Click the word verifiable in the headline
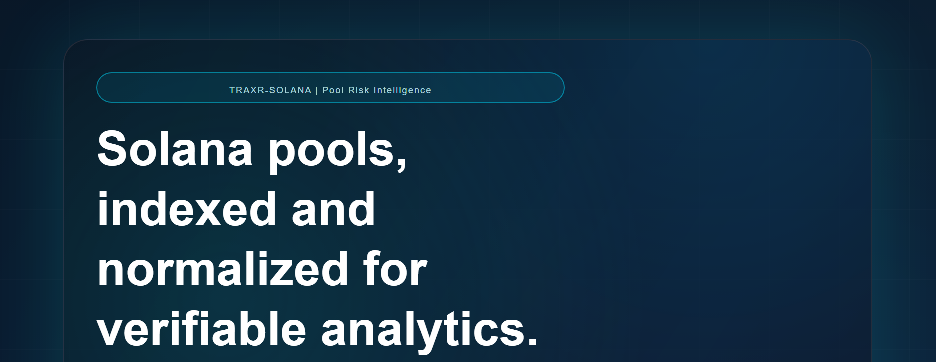The width and height of the screenshot is (936, 362). coord(202,329)
